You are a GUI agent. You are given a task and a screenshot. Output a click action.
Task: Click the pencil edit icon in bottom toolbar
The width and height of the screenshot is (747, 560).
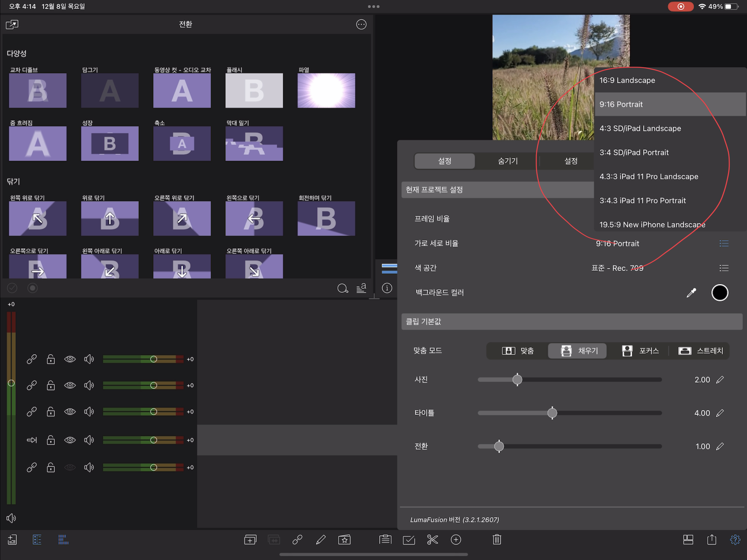(320, 539)
